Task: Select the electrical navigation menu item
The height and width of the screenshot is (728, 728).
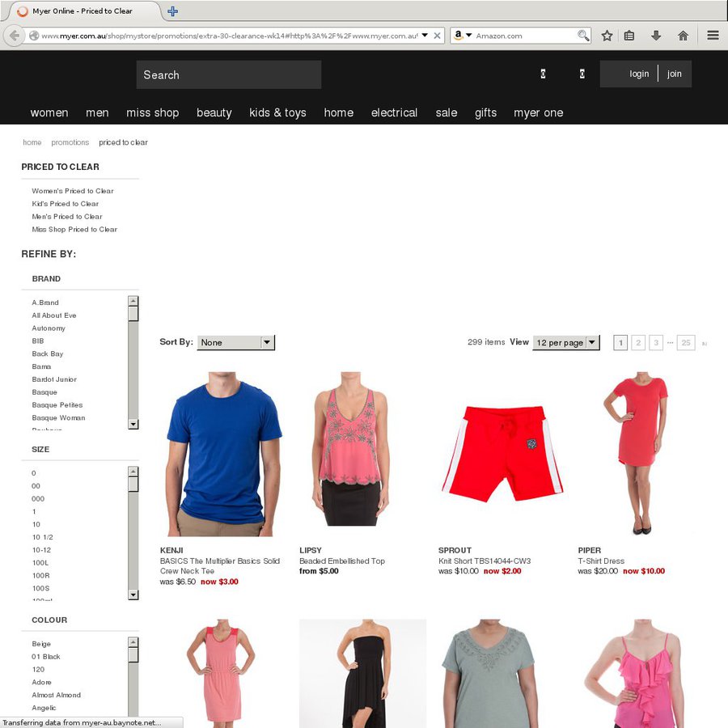Action: point(394,112)
